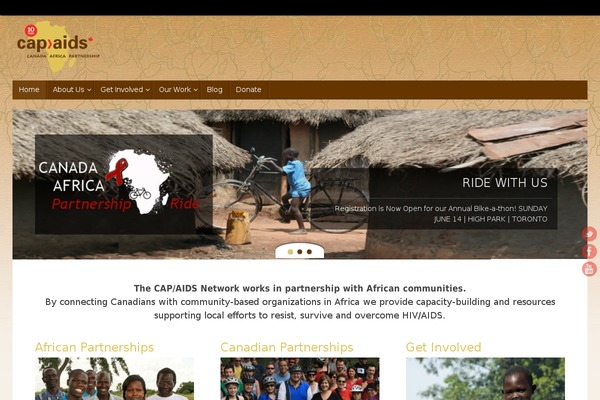
Task: Expand the Get Involved menu arrow
Action: coord(148,90)
